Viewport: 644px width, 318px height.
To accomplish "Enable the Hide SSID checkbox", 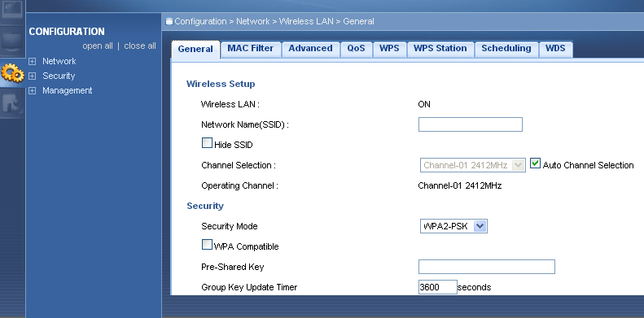I will point(207,143).
